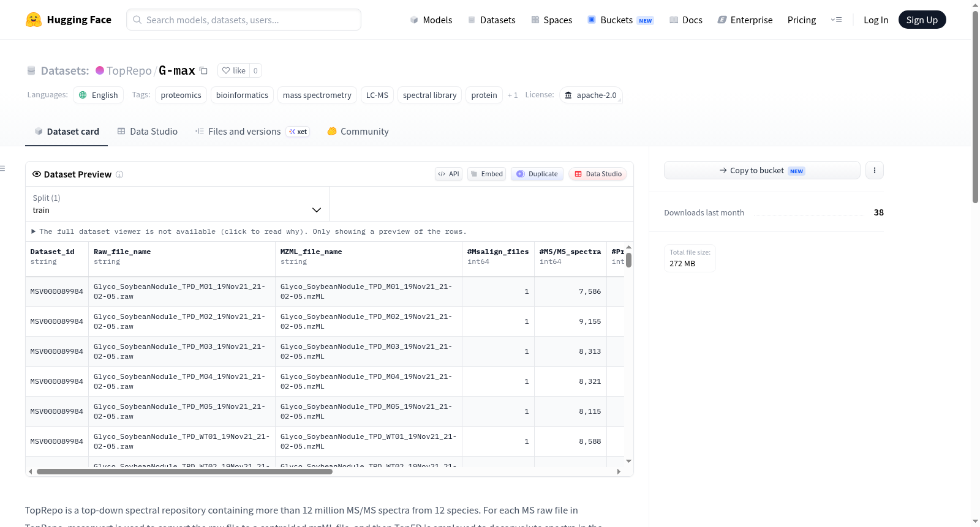Viewport: 980px width, 527px height.
Task: Open the train split dropdown
Action: pyautogui.click(x=177, y=204)
